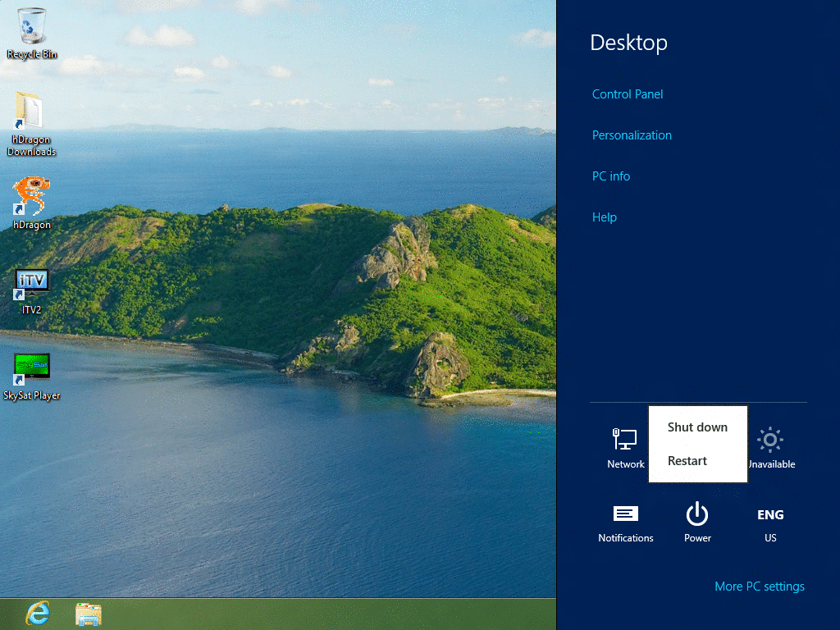Select the SkySat Player shortcut
The image size is (840, 630).
(x=32, y=377)
